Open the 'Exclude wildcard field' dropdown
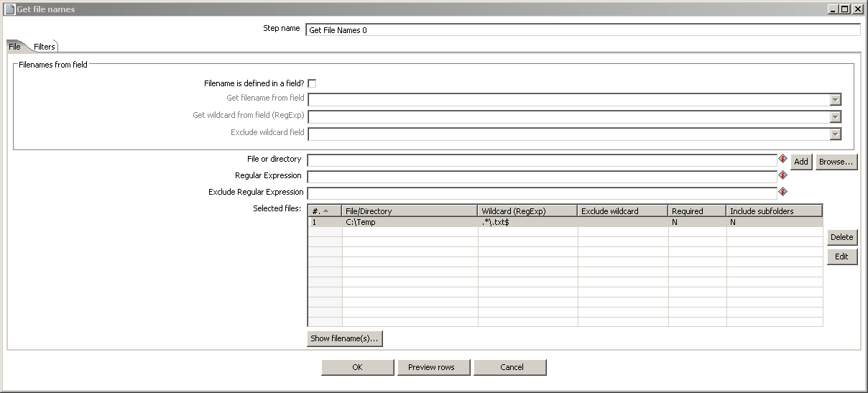868x393 pixels. [x=835, y=134]
